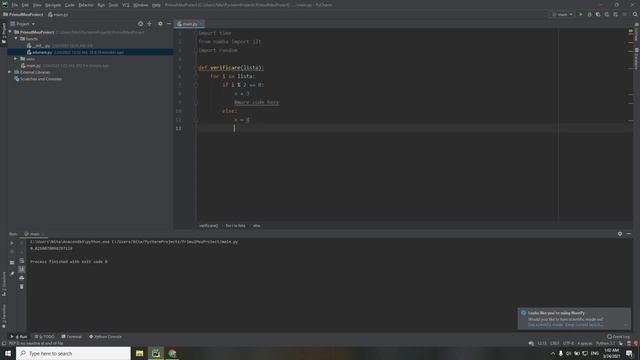Clear all Run console output with trash icon
The height and width of the screenshot is (360, 640).
pyautogui.click(x=22, y=287)
